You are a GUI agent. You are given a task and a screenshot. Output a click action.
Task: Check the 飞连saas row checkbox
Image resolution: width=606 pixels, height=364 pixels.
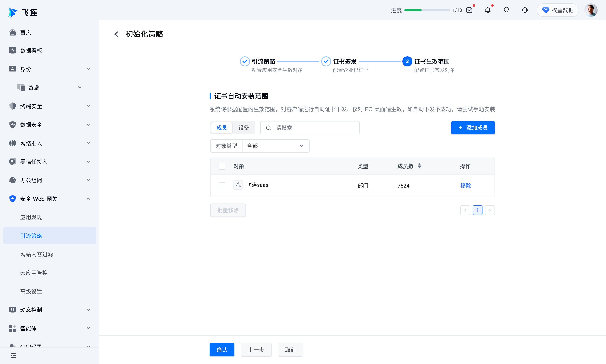222,186
